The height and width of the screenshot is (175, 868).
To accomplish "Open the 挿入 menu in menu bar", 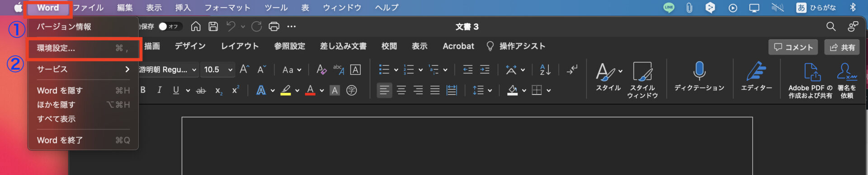I will point(183,8).
